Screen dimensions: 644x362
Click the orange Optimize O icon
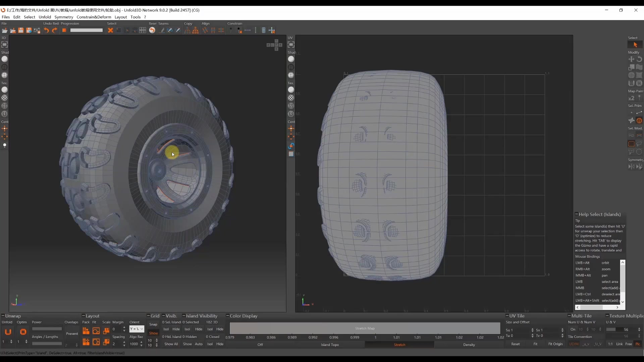(x=23, y=332)
